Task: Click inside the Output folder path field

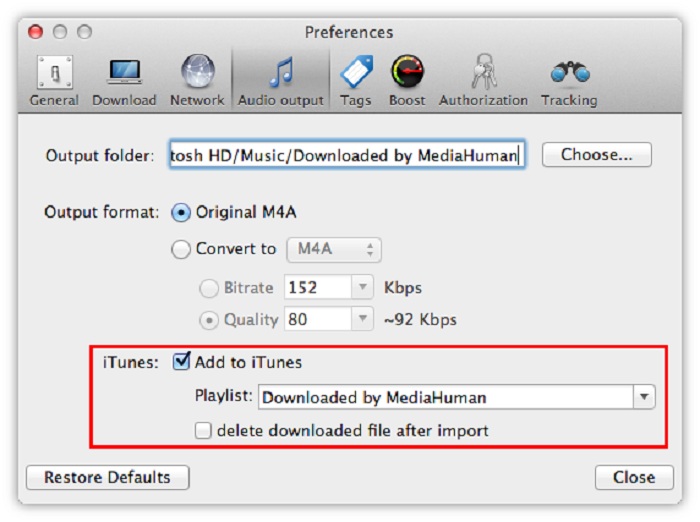Action: click(346, 155)
